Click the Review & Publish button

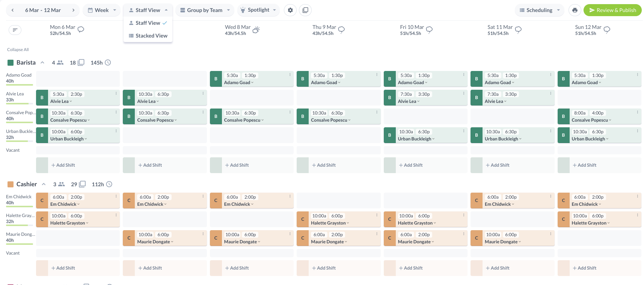(x=612, y=10)
